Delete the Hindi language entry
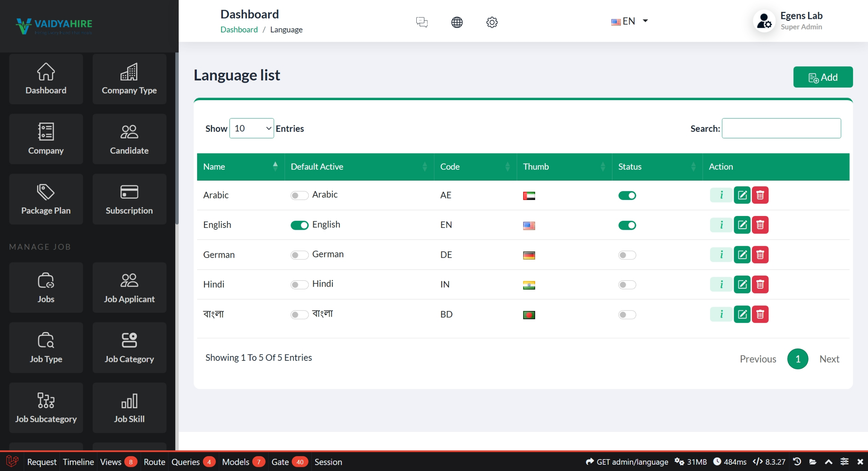 760,284
